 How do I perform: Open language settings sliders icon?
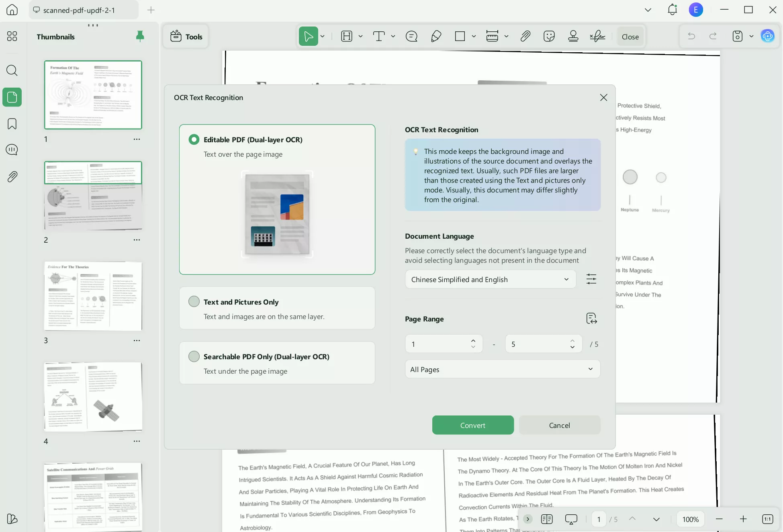591,279
